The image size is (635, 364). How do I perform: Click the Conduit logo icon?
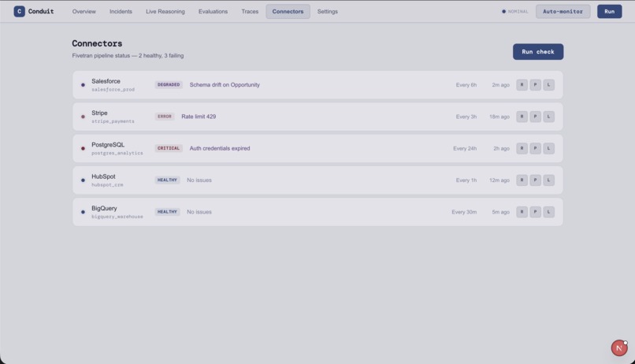[19, 11]
